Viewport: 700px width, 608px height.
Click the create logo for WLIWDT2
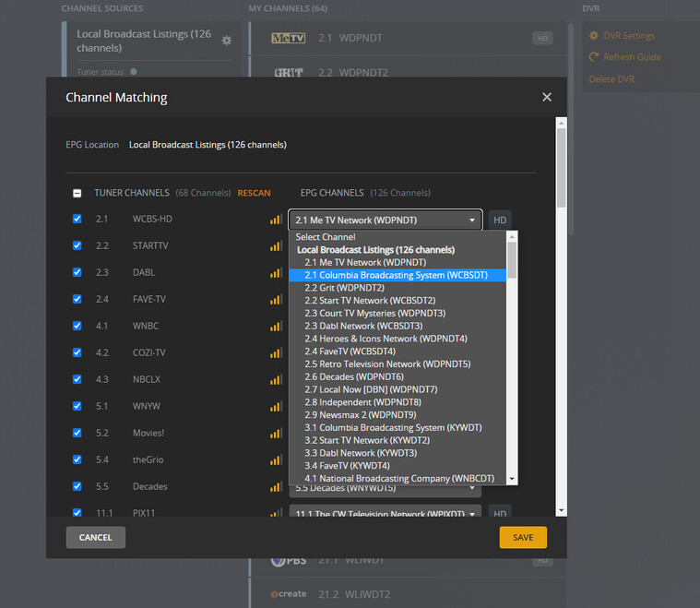pos(289,594)
